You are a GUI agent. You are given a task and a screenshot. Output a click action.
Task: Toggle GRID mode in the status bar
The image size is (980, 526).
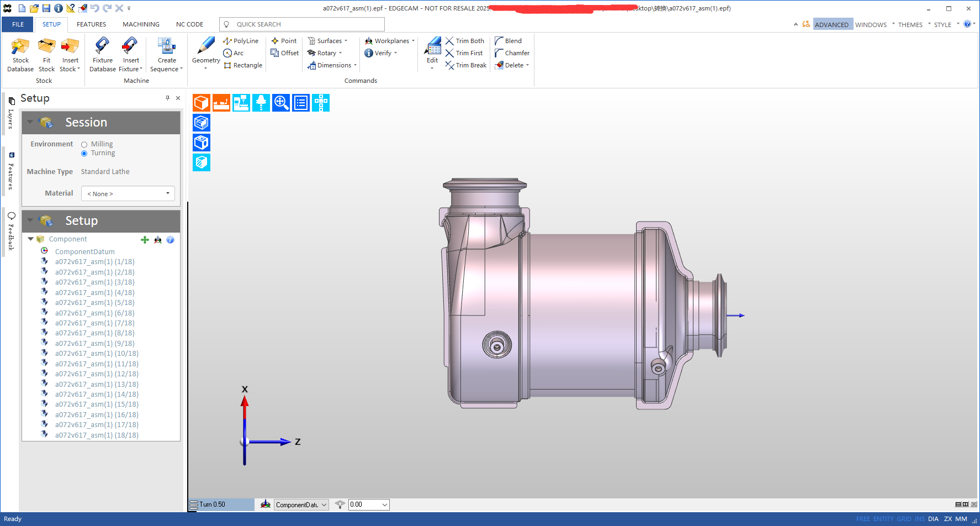coord(904,519)
